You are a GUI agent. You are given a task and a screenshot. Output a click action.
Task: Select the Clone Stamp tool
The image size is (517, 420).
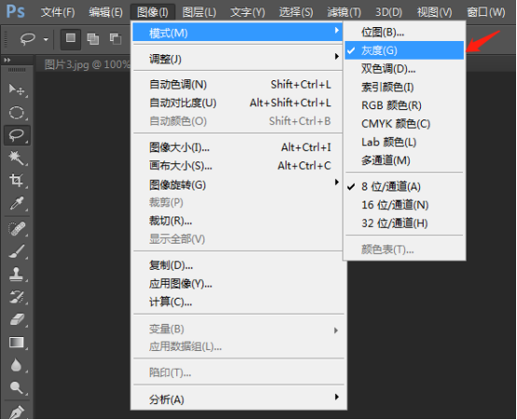17,274
